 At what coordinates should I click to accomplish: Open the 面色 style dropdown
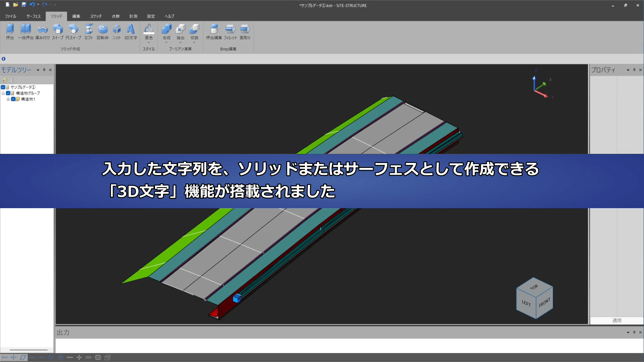click(x=149, y=42)
